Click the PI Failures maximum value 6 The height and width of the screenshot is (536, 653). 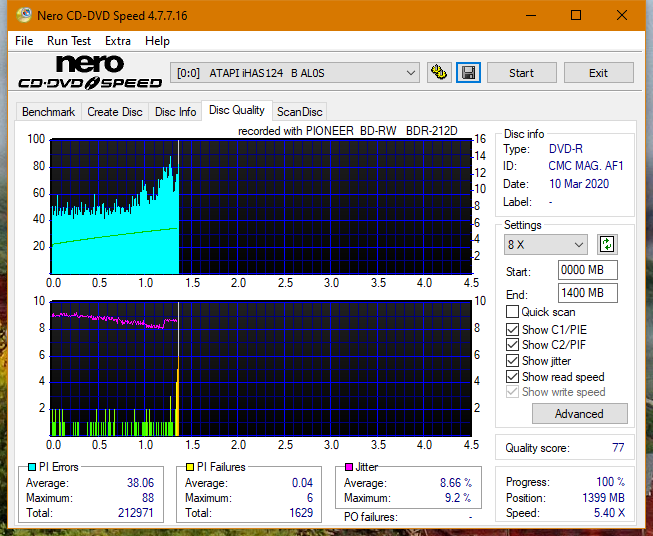pyautogui.click(x=310, y=498)
